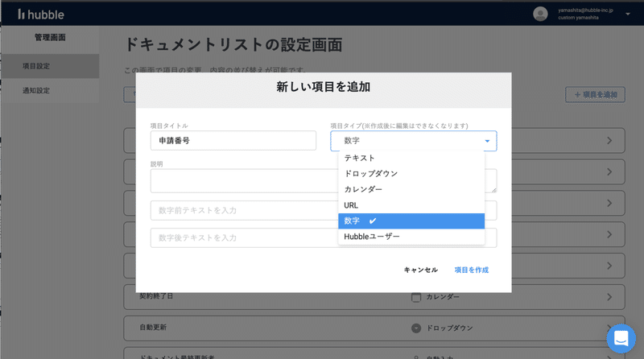Click the 項目を作成 button

(472, 270)
